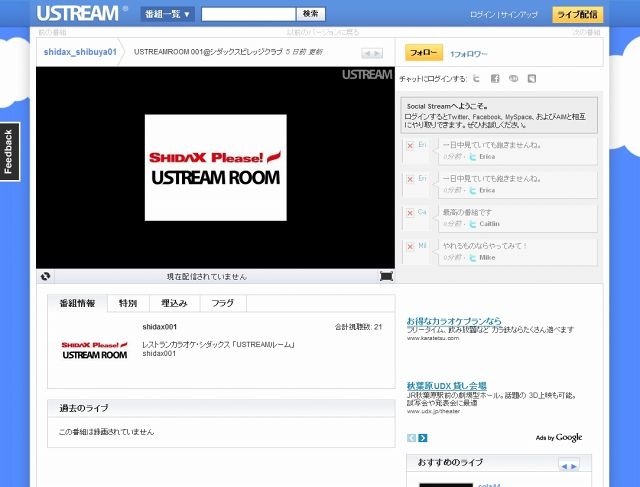Click the Shidax Please channel thumbnail in info
The width and height of the screenshot is (640, 487).
(95, 350)
